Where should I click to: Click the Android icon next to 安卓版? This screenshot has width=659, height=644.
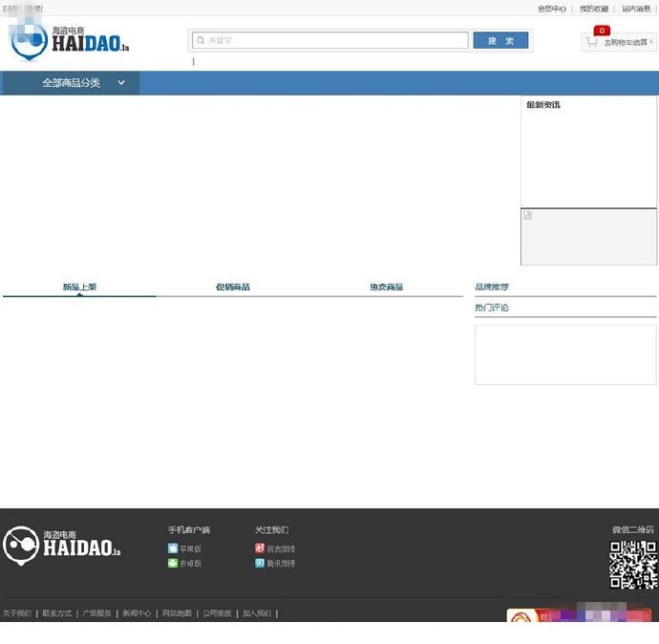pos(173,563)
